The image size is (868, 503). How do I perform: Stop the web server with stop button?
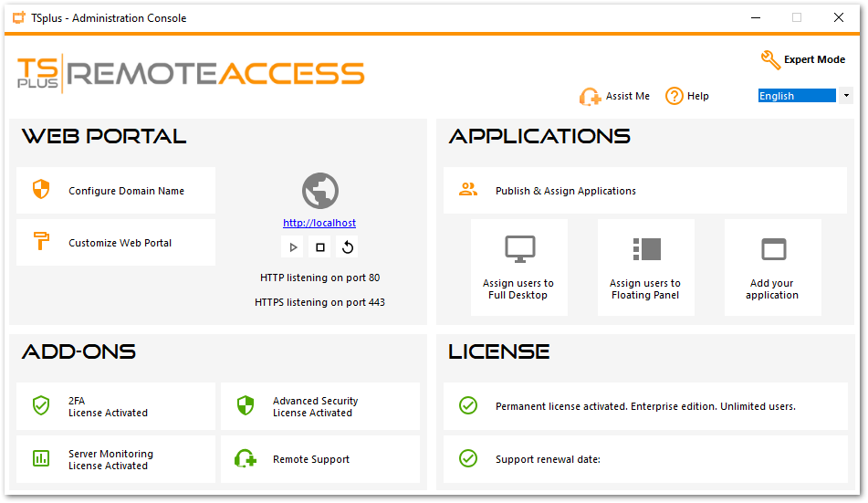[x=320, y=247]
